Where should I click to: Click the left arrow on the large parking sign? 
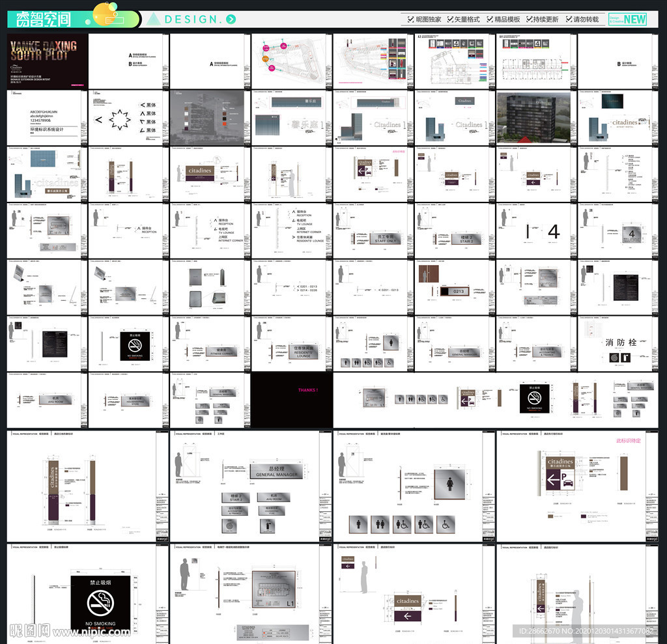click(x=552, y=481)
